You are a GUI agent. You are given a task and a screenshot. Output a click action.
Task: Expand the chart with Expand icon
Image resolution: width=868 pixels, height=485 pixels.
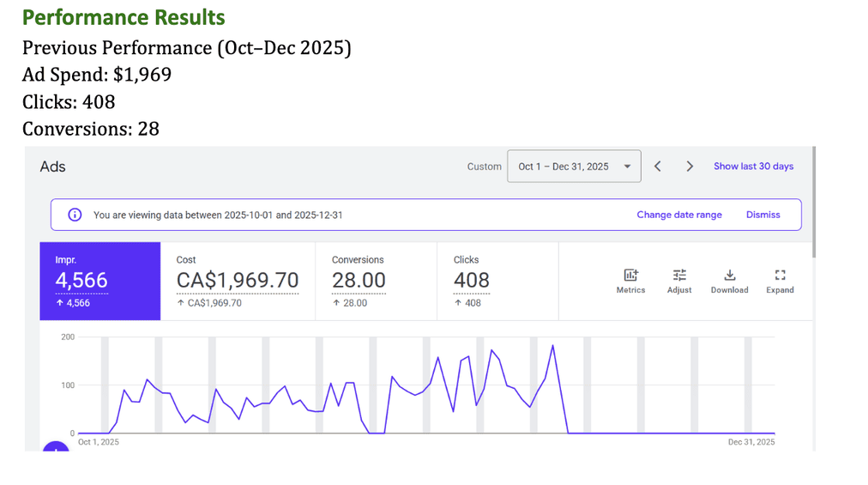click(780, 275)
